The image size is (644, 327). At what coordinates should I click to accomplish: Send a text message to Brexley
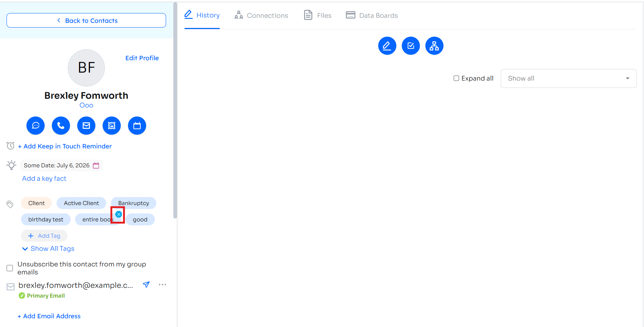[36, 126]
